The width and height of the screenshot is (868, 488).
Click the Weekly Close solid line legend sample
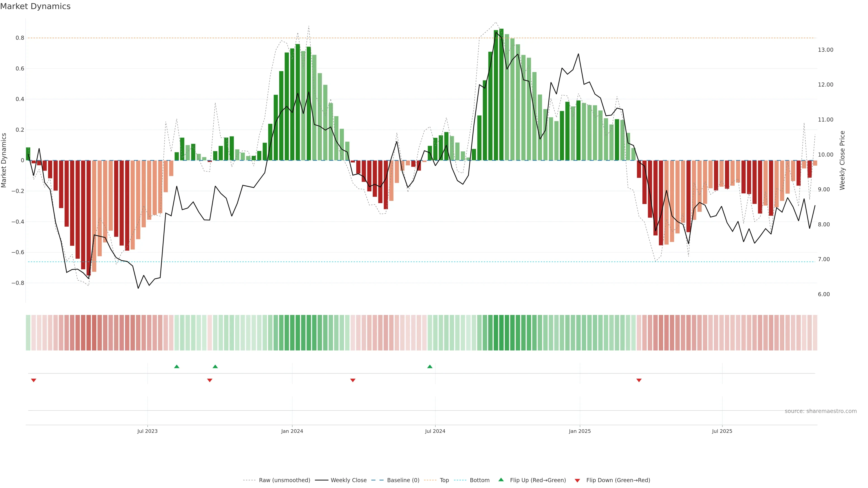(321, 480)
